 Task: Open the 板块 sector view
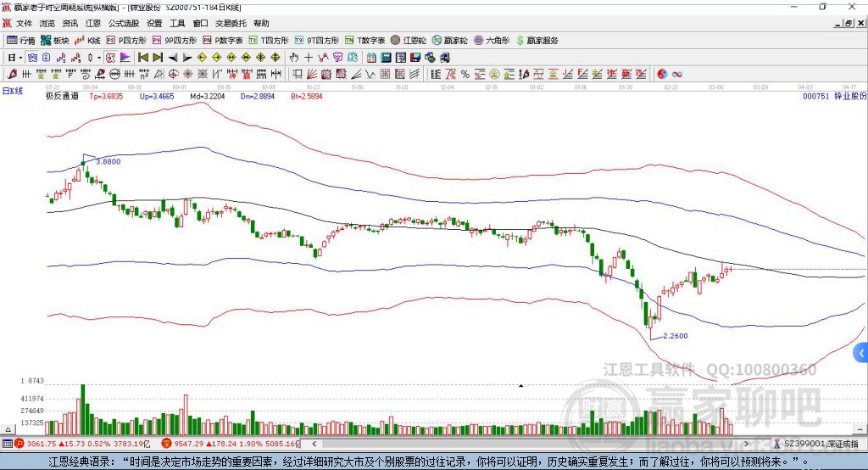click(54, 41)
